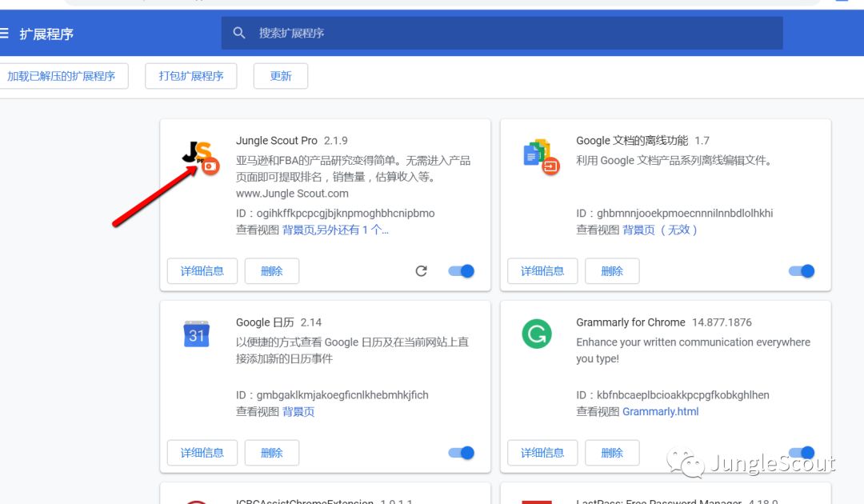Type in the 搜索扩展程序 search field

[x=512, y=33]
